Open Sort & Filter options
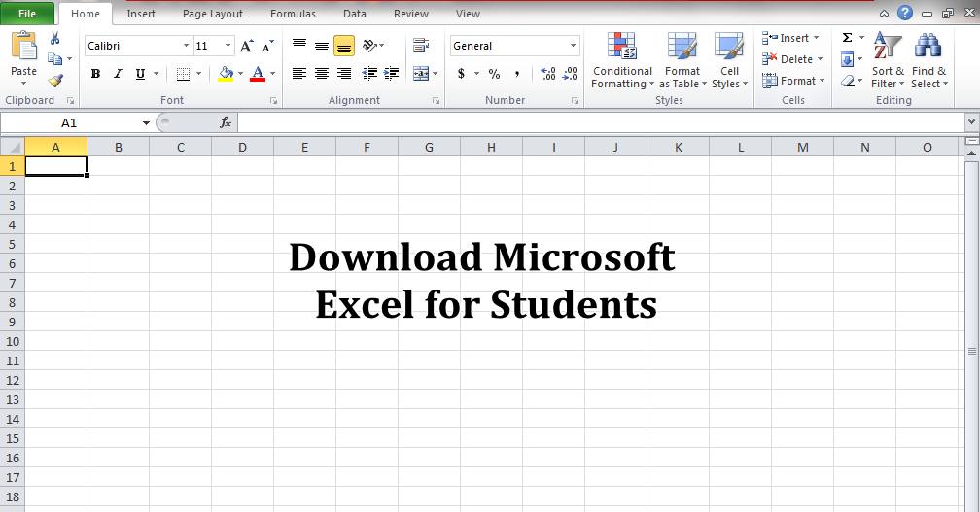 coord(888,61)
